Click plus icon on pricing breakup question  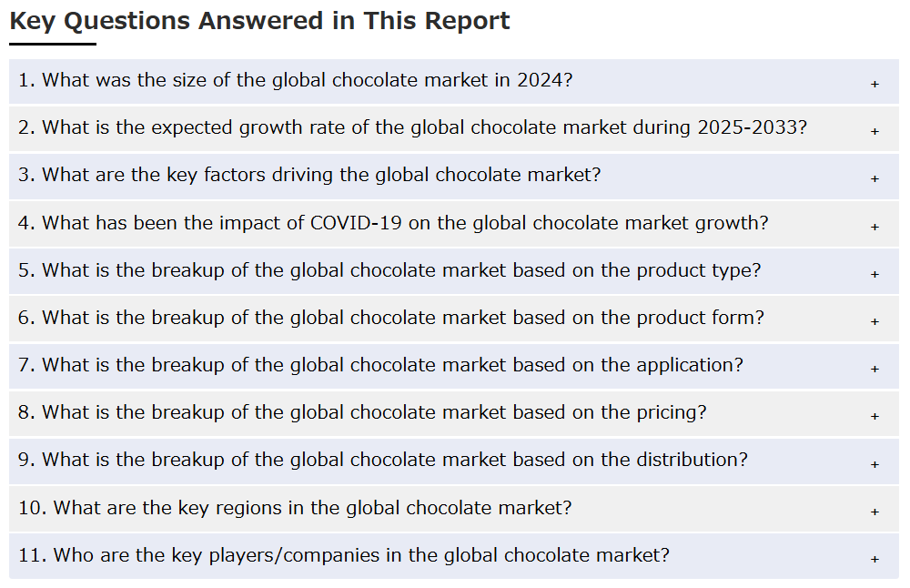point(875,416)
